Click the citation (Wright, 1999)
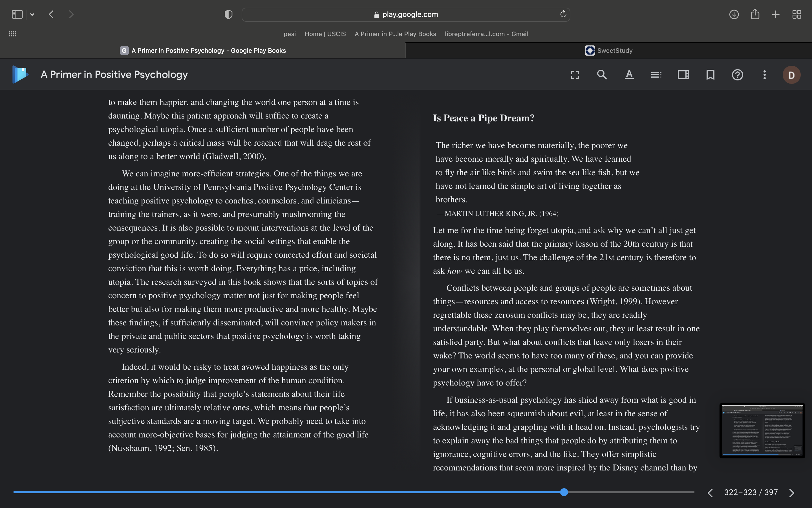Viewport: 812px width, 508px height. coord(614,301)
